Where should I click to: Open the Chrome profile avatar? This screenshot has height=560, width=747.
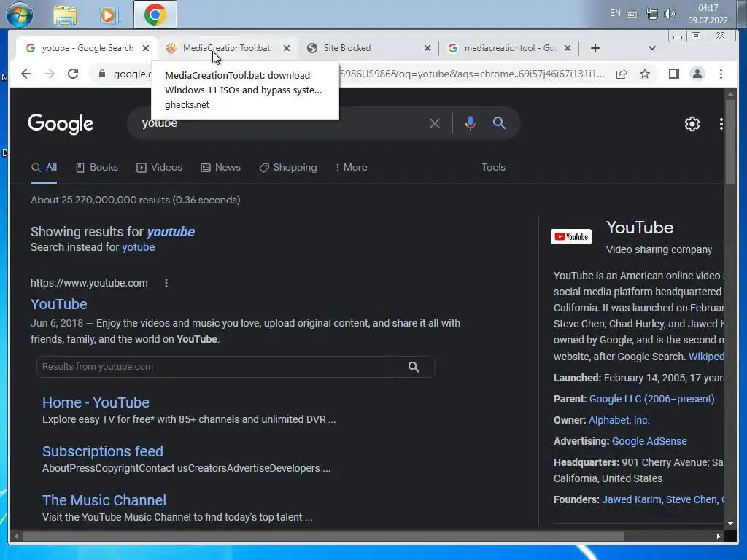(697, 74)
